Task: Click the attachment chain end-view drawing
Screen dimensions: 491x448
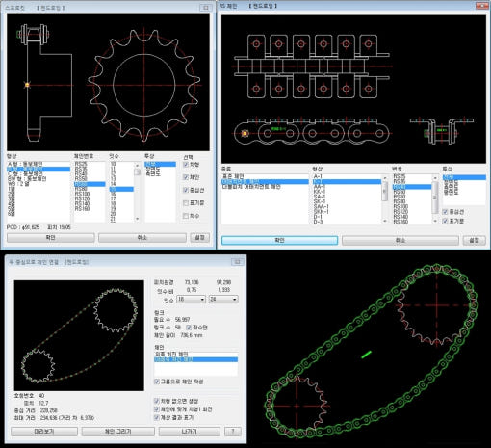Action: (x=442, y=130)
